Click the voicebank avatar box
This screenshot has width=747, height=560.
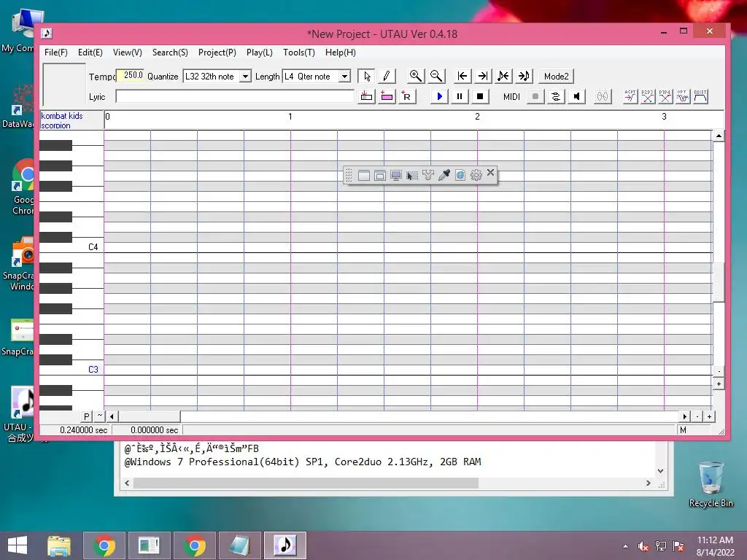(x=64, y=85)
